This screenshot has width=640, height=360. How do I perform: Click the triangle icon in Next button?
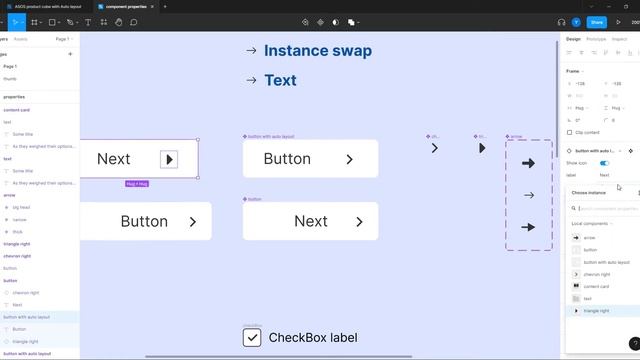pyautogui.click(x=169, y=159)
